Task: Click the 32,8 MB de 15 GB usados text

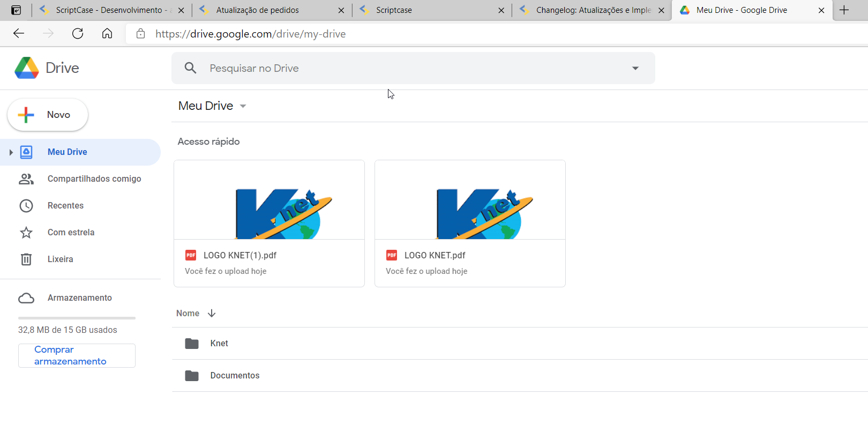Action: [x=68, y=330]
